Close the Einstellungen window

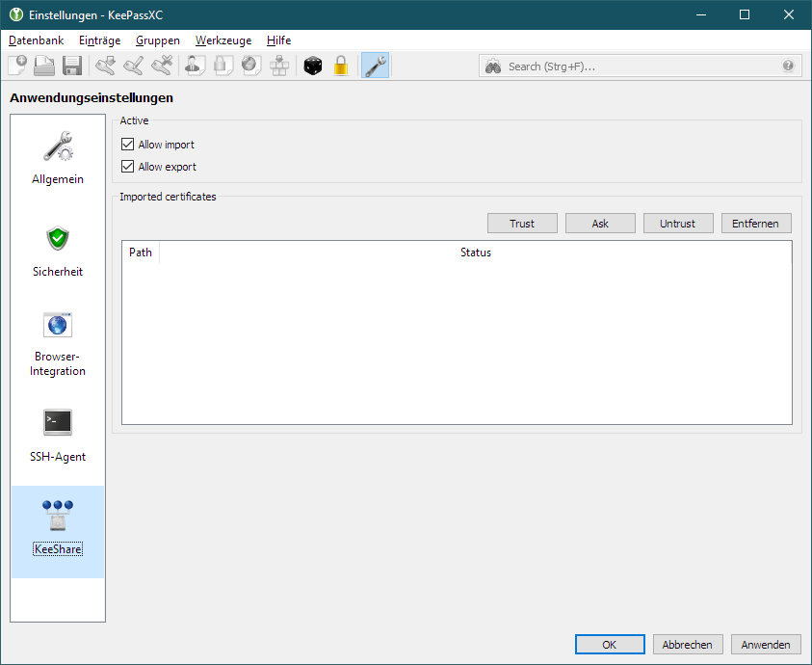pyautogui.click(x=789, y=14)
